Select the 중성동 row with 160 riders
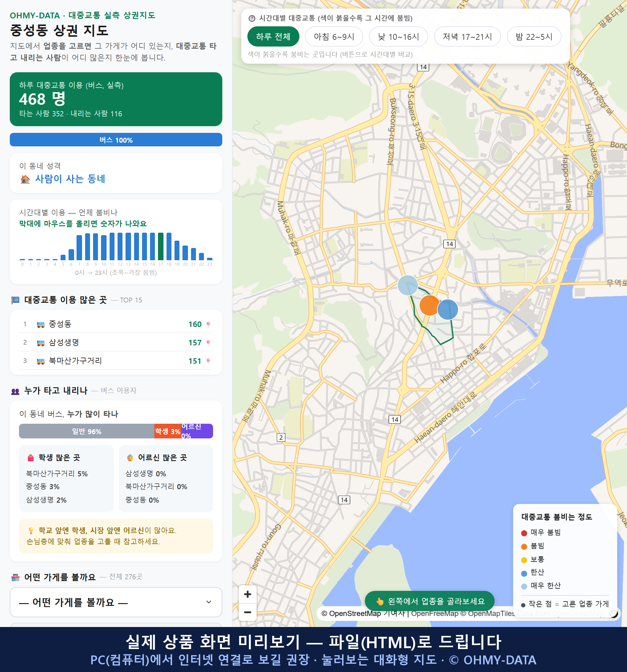Viewport: 627px width, 672px height. point(116,324)
